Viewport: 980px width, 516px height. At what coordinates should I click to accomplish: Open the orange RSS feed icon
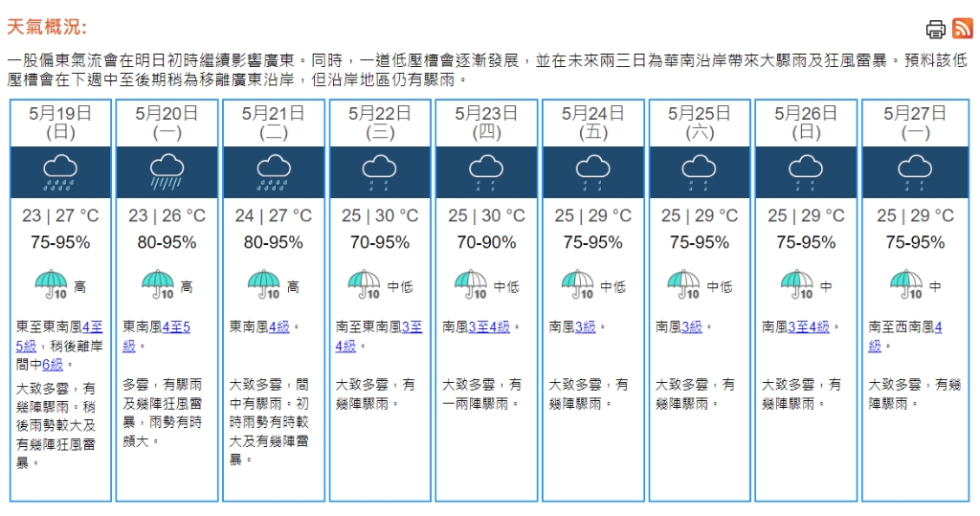coord(963,28)
